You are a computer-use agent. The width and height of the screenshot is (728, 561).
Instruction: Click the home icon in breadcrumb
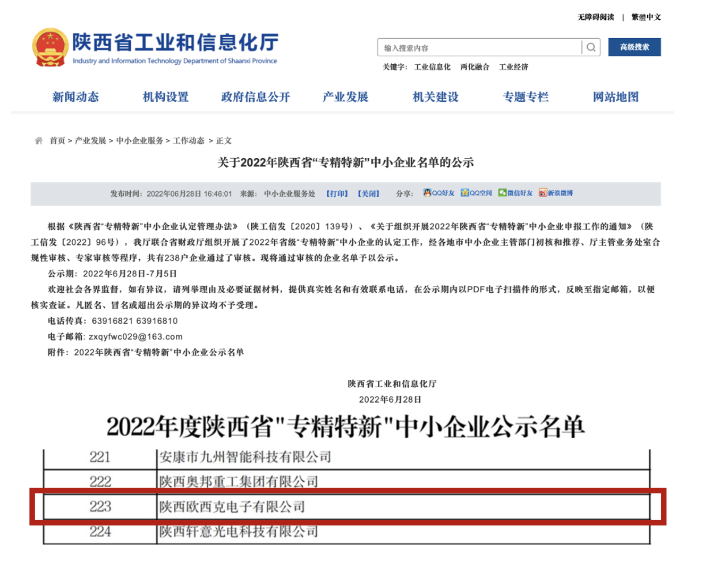[x=38, y=141]
